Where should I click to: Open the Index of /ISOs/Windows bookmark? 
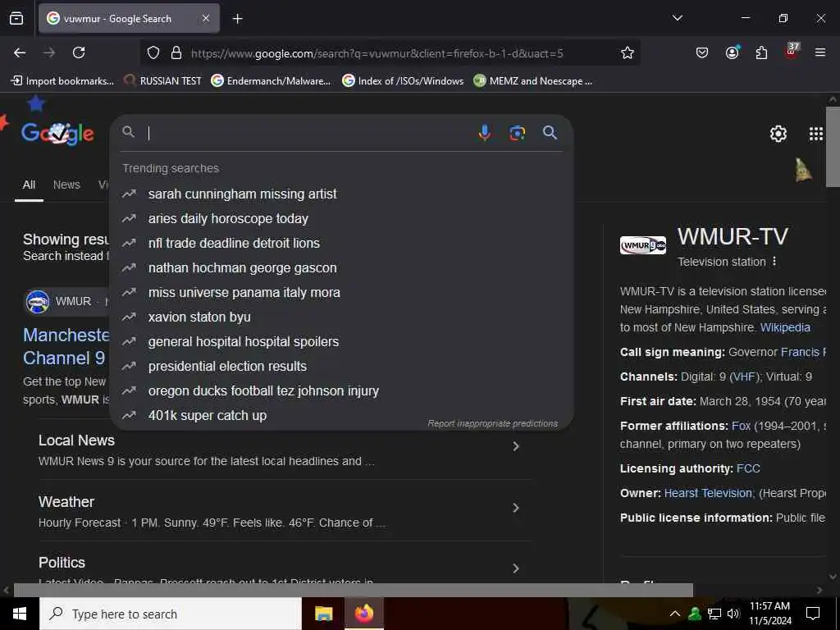point(403,81)
